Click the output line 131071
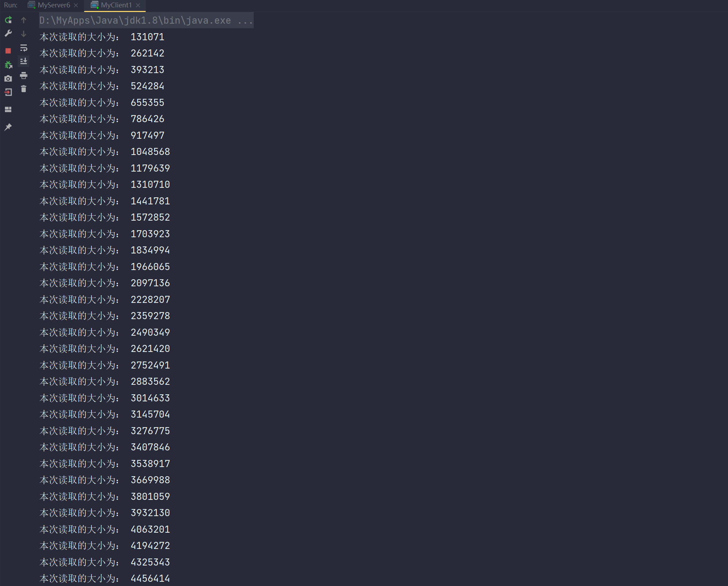 (102, 37)
